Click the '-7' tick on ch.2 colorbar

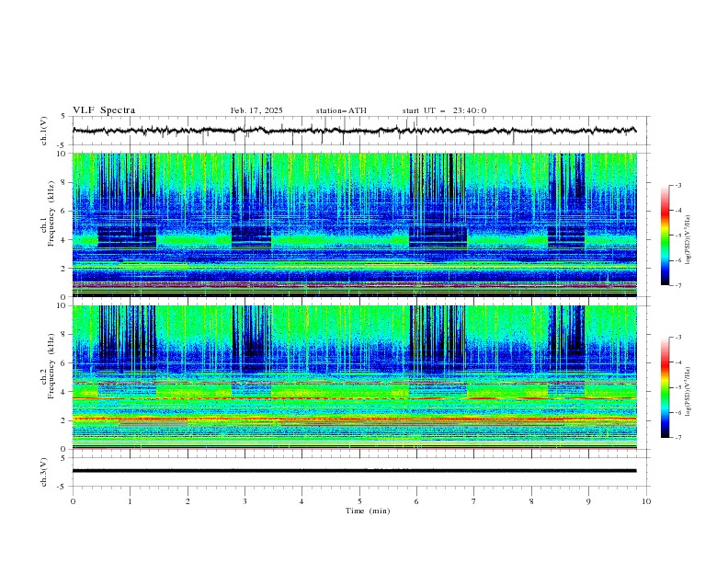point(677,438)
